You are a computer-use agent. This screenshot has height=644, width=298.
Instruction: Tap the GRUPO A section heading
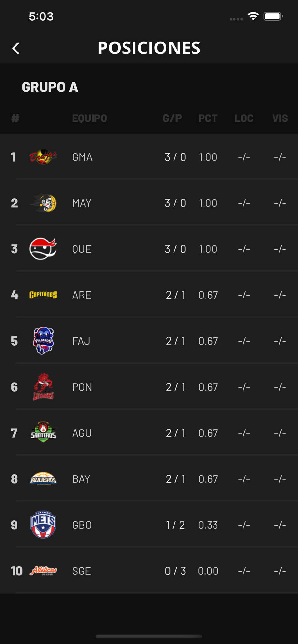pos(50,87)
